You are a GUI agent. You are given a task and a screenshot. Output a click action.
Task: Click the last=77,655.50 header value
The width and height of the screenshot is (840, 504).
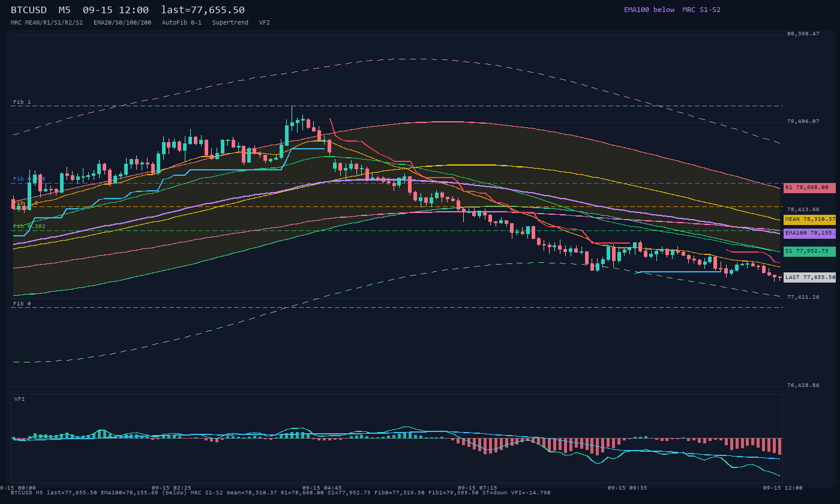[203, 10]
